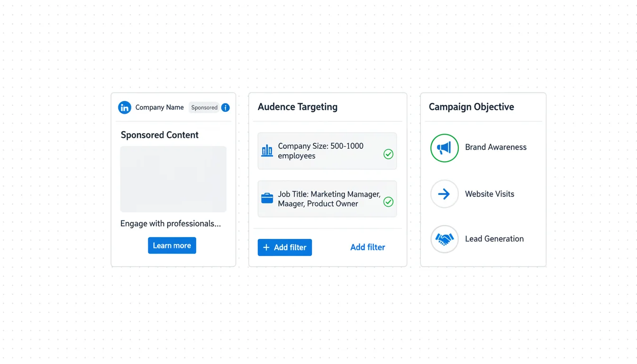The width and height of the screenshot is (637, 364).
Task: Click the LinkedIn logo icon
Action: 124,108
